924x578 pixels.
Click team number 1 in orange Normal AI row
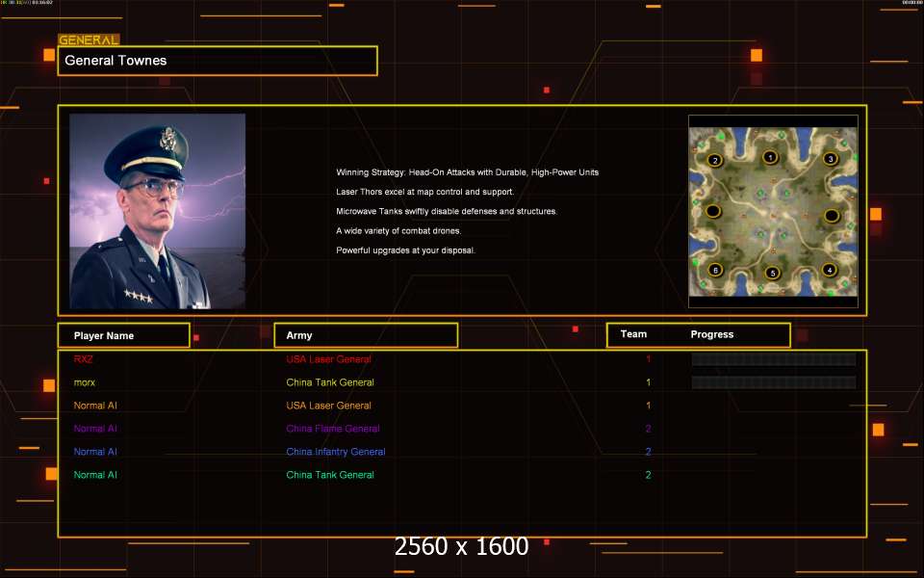pyautogui.click(x=648, y=406)
